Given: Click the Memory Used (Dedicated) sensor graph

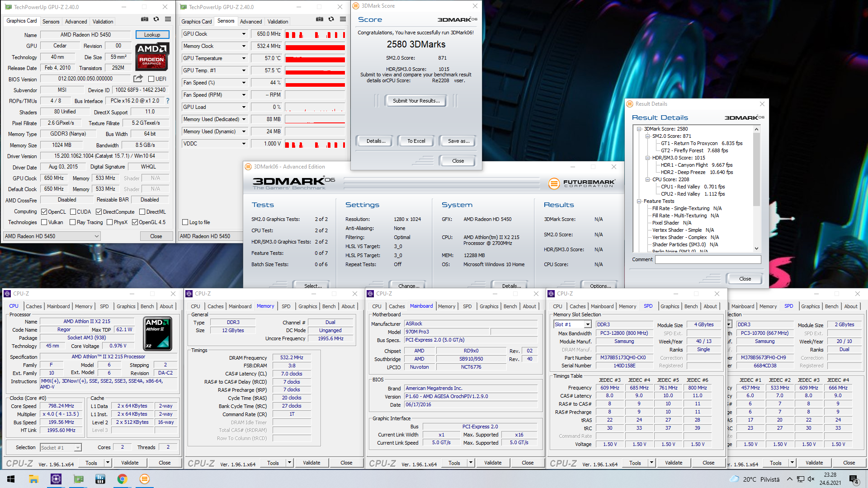Looking at the screenshot, I should pos(315,119).
